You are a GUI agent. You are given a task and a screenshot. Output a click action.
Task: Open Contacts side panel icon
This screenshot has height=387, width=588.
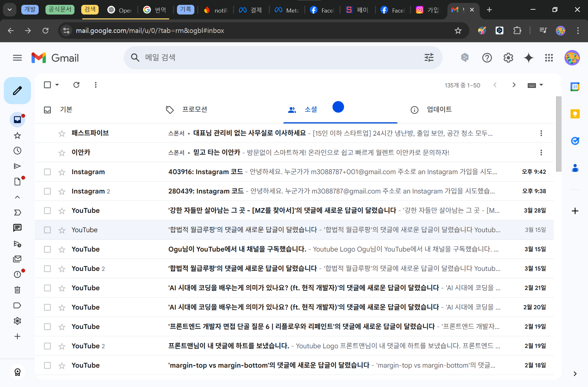point(575,168)
